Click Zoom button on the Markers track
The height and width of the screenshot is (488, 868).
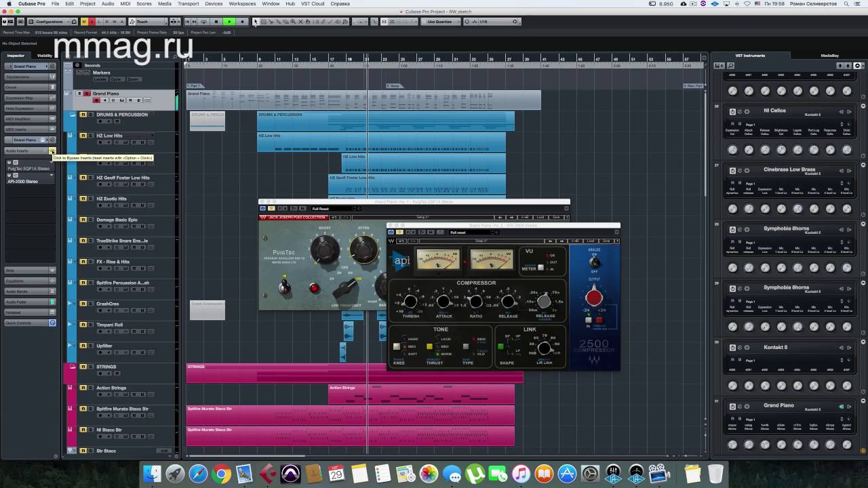[133, 79]
